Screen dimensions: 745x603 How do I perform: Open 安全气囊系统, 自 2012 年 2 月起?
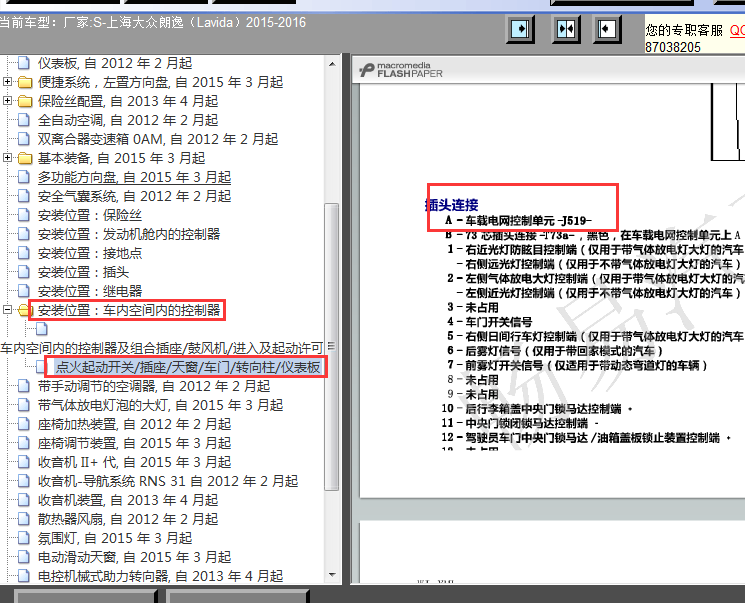tap(134, 196)
